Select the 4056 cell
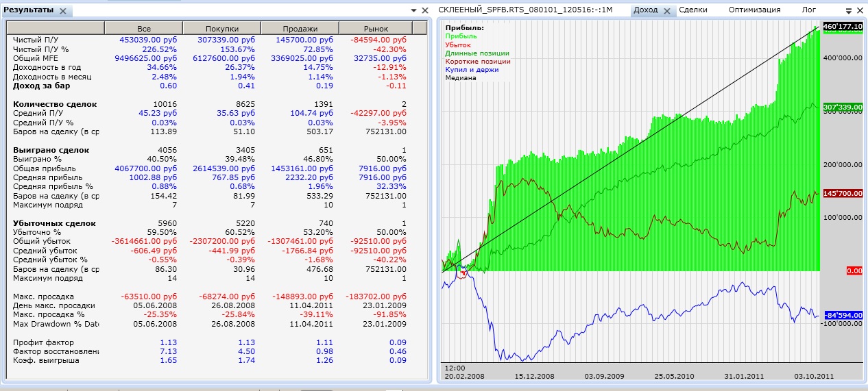This screenshot has height=391, width=868. click(x=168, y=150)
